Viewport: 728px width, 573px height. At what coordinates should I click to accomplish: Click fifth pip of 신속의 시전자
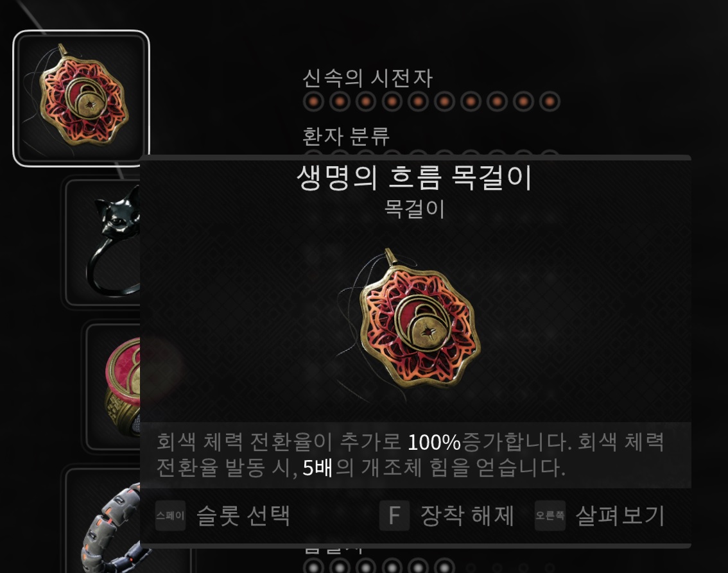tap(419, 101)
